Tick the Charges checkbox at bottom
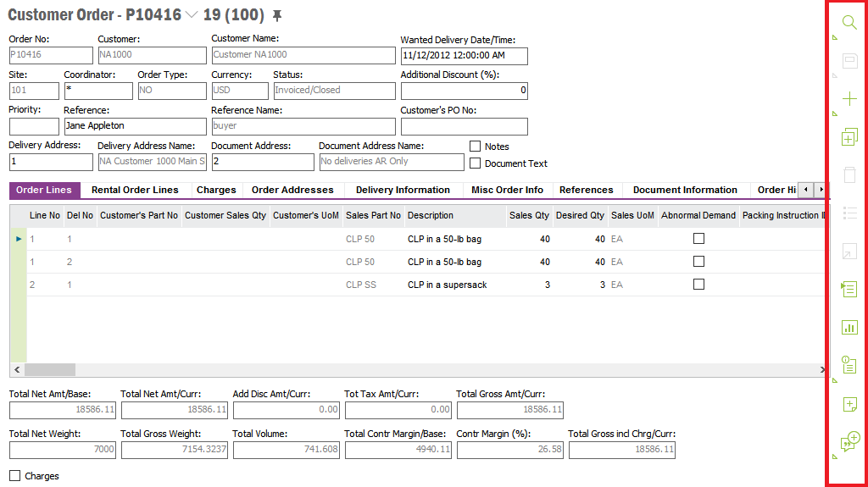Viewport: 868px width, 487px height. [x=14, y=476]
